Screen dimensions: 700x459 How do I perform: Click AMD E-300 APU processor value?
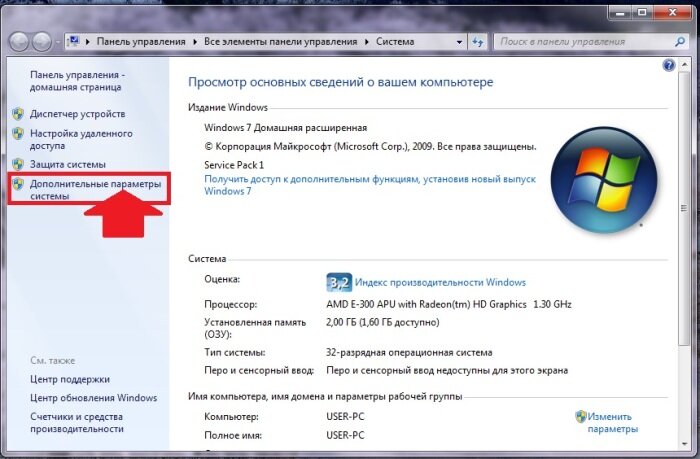click(449, 305)
